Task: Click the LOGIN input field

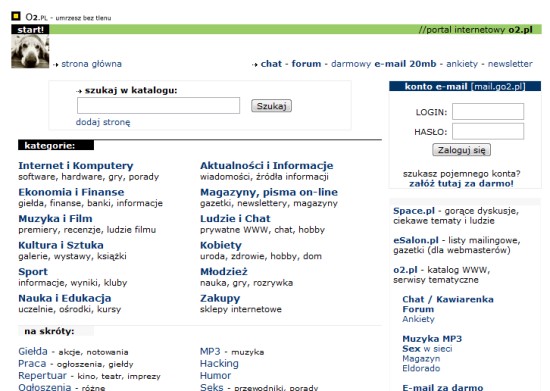Action: [488, 112]
